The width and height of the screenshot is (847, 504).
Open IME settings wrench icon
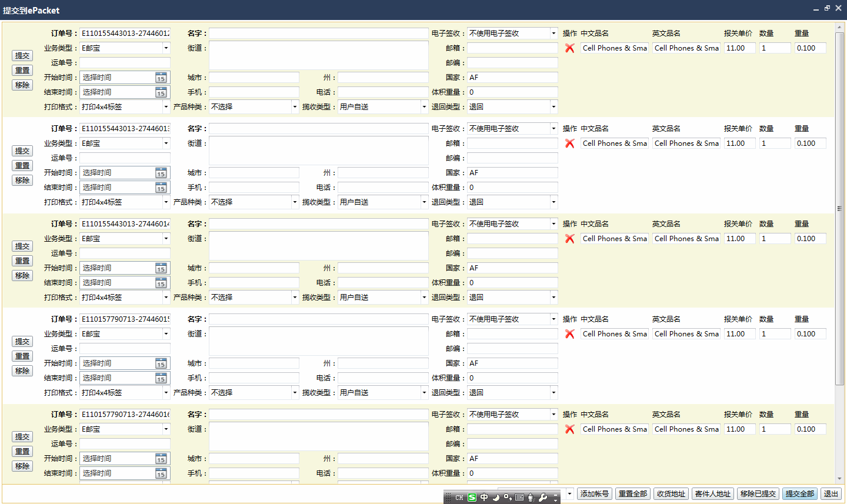point(543,498)
